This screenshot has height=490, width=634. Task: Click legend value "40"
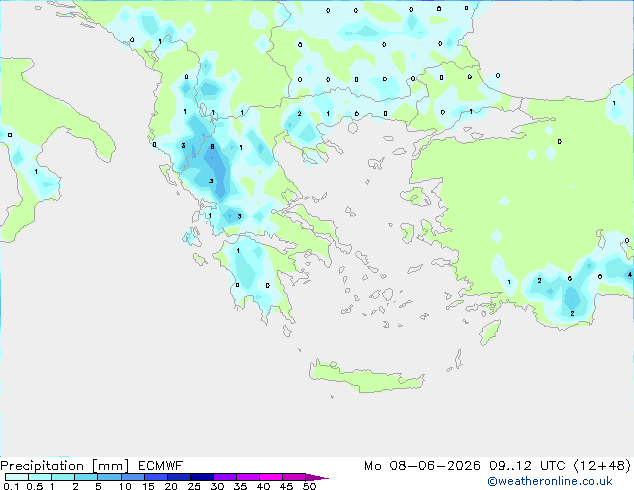click(263, 486)
